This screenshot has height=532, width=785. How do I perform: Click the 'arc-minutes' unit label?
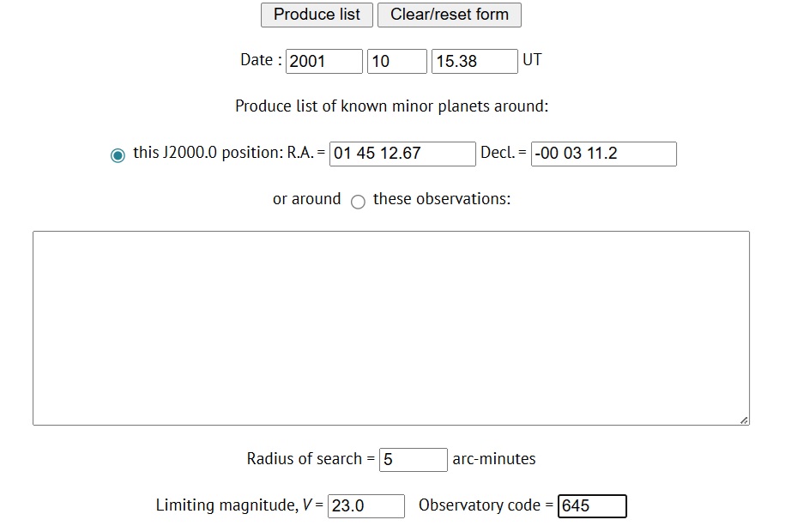pos(494,459)
